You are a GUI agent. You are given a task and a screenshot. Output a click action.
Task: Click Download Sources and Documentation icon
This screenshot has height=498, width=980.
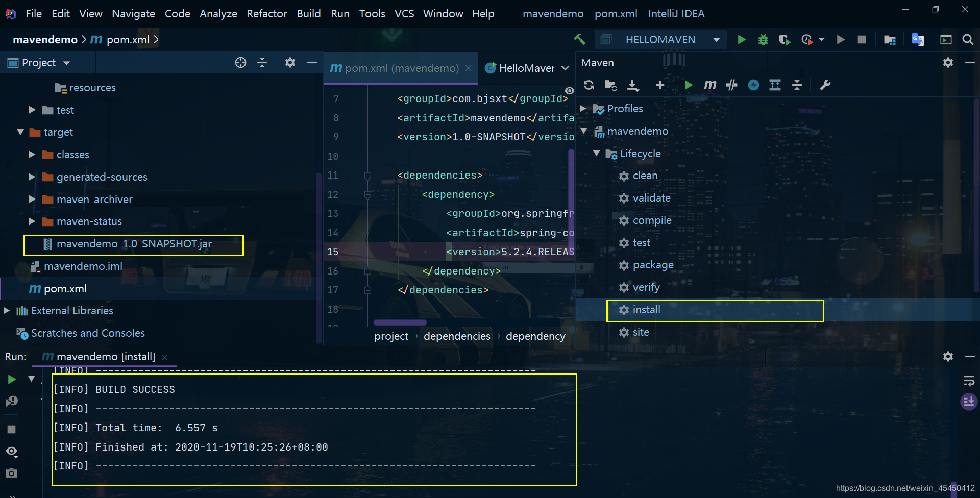pos(633,85)
